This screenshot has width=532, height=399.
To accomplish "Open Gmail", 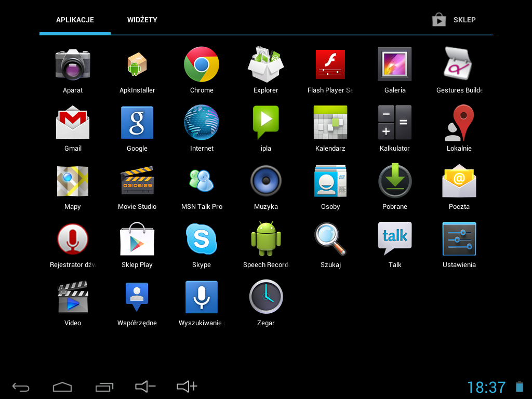I will tap(73, 123).
